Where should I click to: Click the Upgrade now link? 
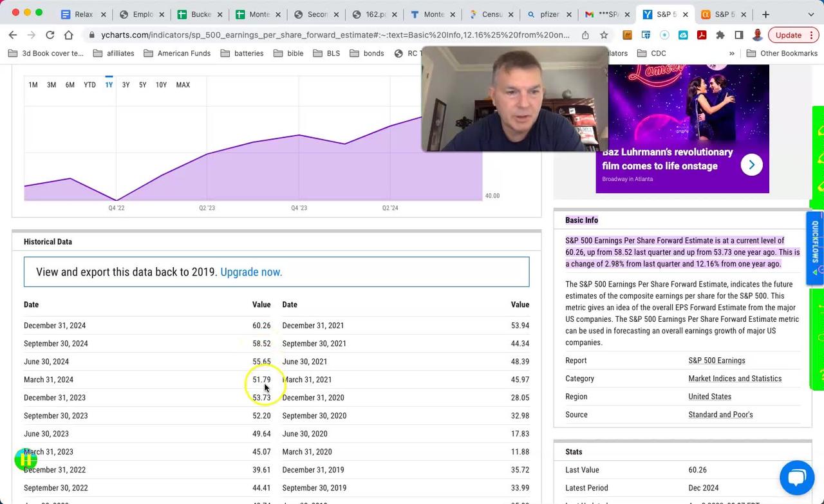[x=251, y=272]
